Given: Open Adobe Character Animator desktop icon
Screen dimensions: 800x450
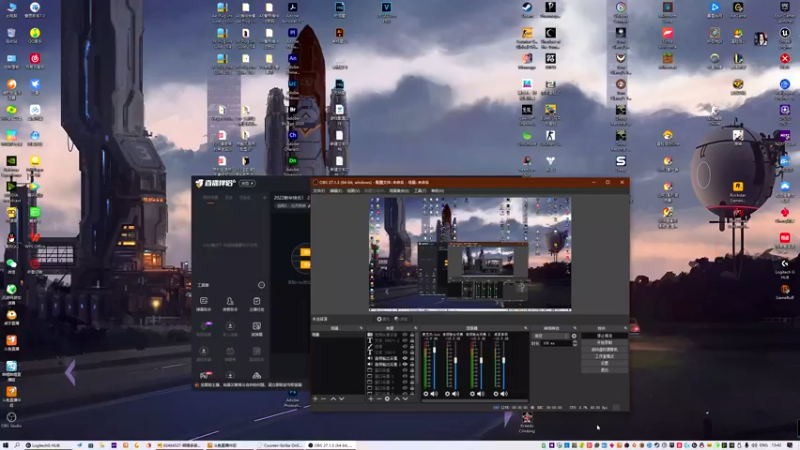Looking at the screenshot, I should (292, 141).
